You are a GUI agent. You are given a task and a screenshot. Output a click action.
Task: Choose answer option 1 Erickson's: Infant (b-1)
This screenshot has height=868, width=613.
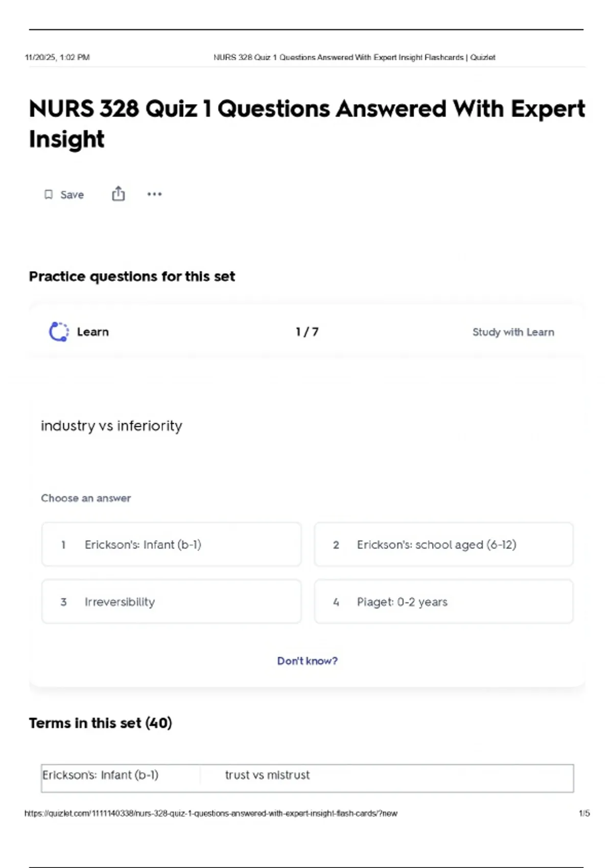point(171,545)
